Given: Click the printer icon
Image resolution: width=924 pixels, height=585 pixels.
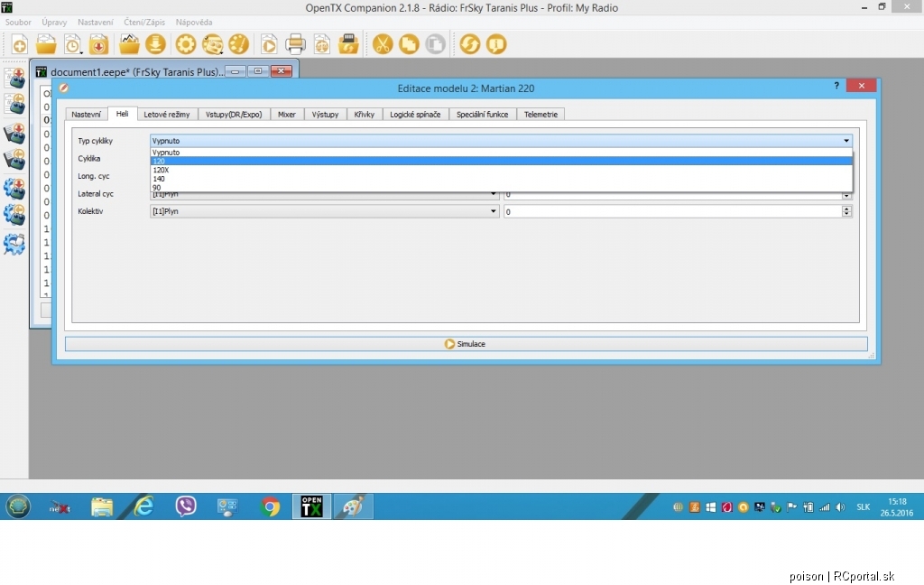Looking at the screenshot, I should [295, 44].
